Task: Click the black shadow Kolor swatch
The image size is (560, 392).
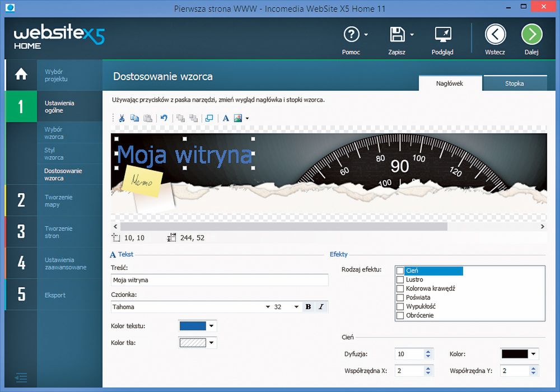Action: [x=515, y=354]
